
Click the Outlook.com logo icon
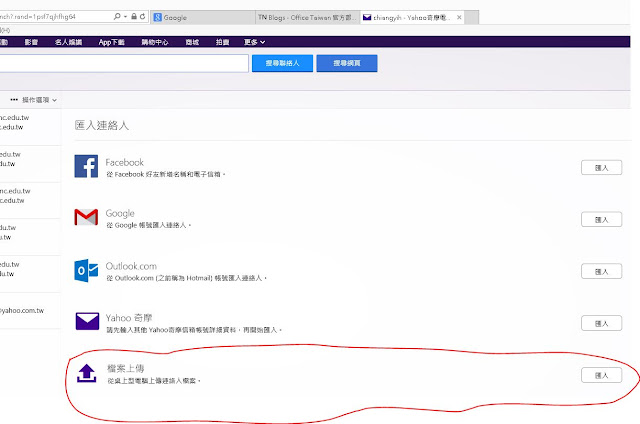click(86, 270)
